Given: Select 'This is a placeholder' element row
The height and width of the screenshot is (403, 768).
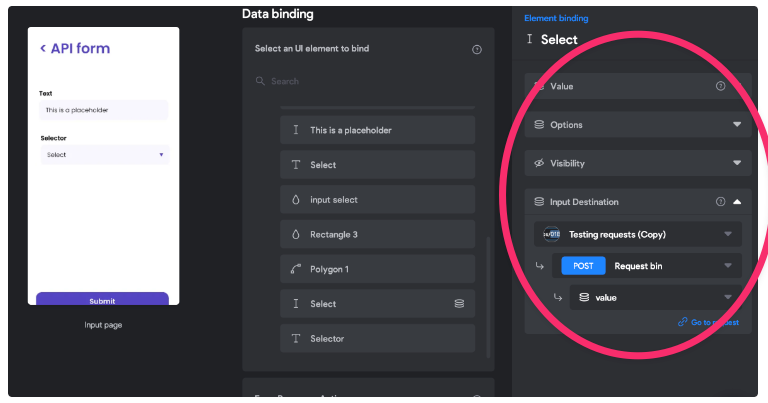Looking at the screenshot, I should click(x=378, y=130).
